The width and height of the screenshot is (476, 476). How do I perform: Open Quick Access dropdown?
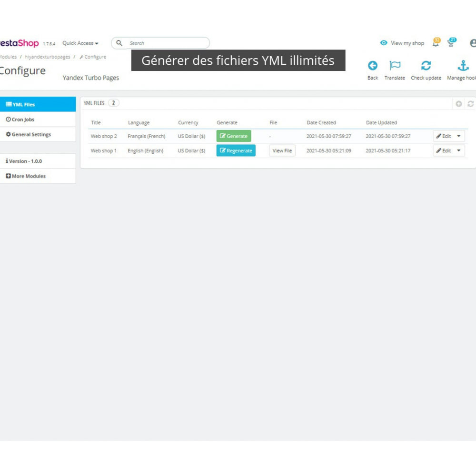point(80,43)
